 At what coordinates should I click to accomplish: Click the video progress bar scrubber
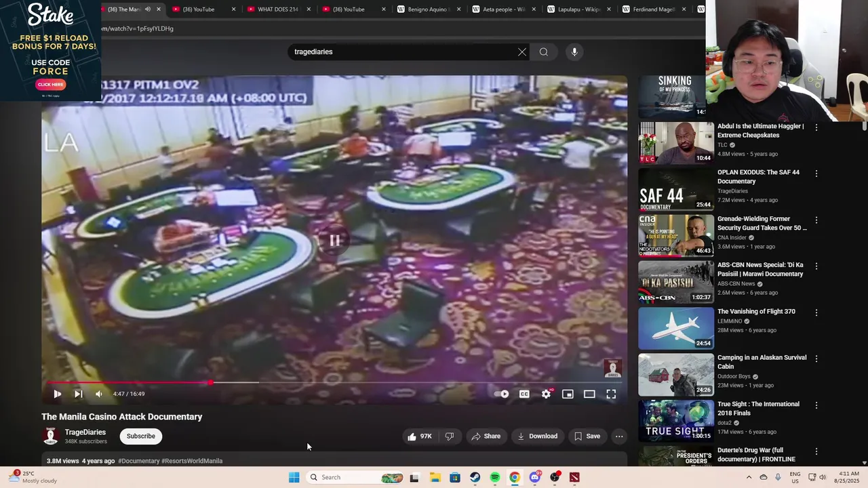tap(210, 382)
